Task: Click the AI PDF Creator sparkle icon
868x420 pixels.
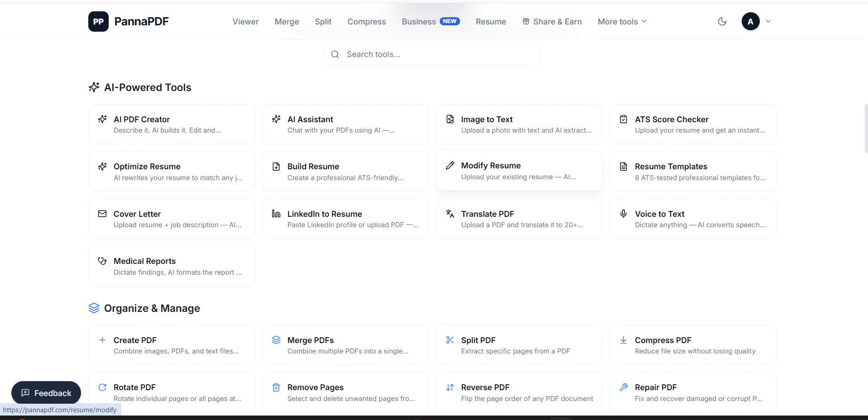Action: tap(102, 119)
